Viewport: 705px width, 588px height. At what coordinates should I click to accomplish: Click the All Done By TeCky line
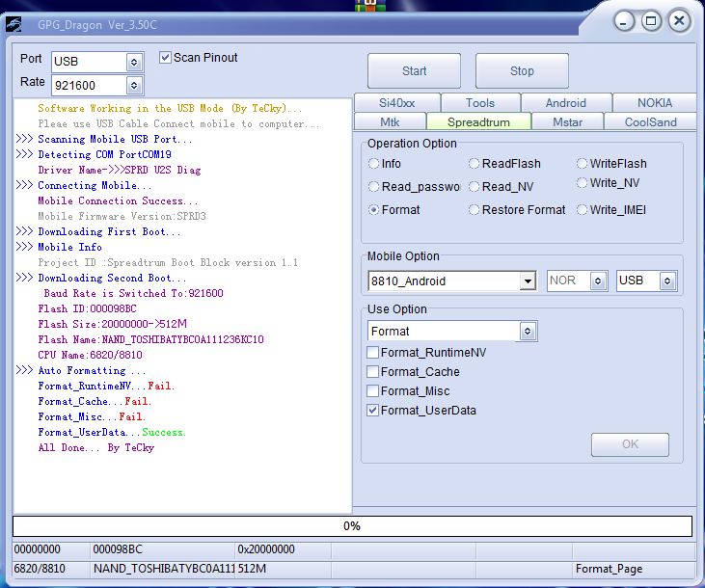click(96, 447)
